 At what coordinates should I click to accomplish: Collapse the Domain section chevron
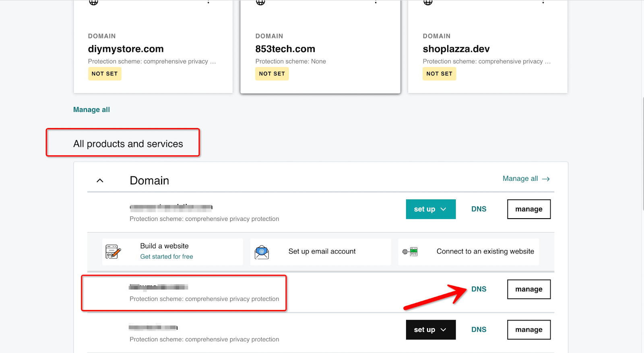tap(100, 181)
